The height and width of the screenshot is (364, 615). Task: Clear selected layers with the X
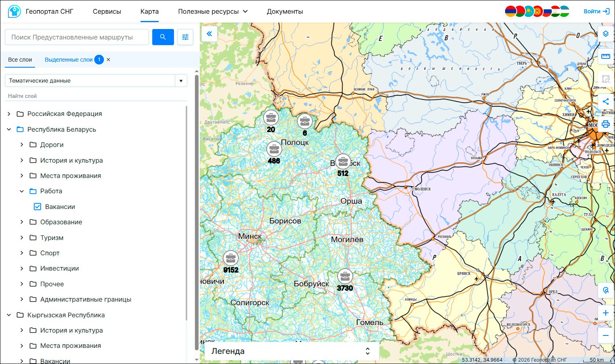click(108, 60)
